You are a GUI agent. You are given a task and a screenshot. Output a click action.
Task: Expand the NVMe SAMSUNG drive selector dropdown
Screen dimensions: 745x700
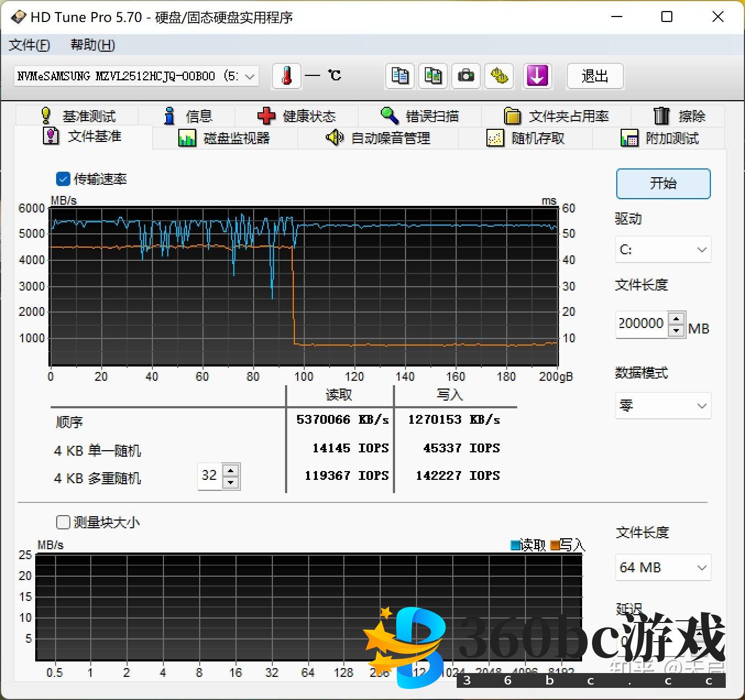[x=249, y=76]
